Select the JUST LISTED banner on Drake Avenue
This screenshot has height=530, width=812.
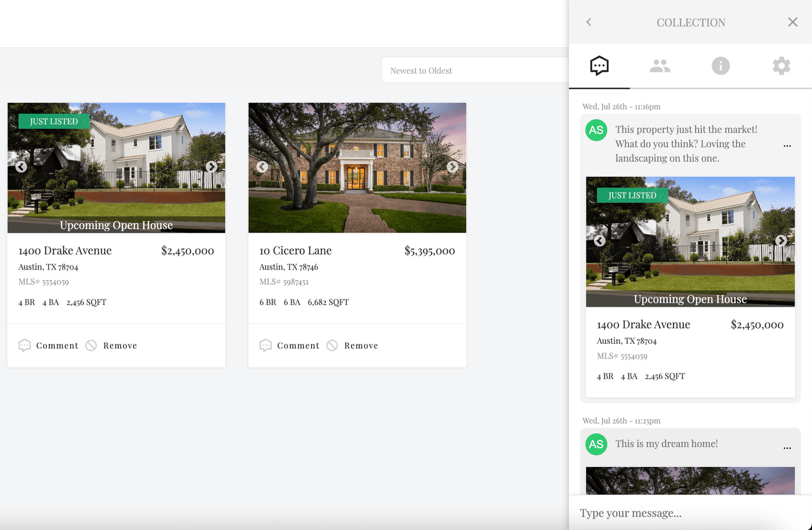53,121
